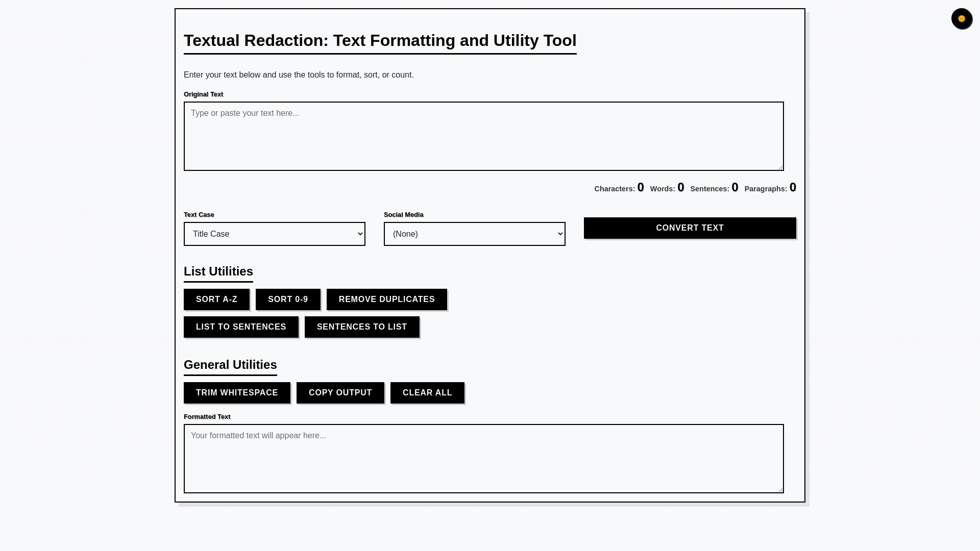The height and width of the screenshot is (551, 980).
Task: Sort the list with Sort A-Z
Action: [x=216, y=299]
